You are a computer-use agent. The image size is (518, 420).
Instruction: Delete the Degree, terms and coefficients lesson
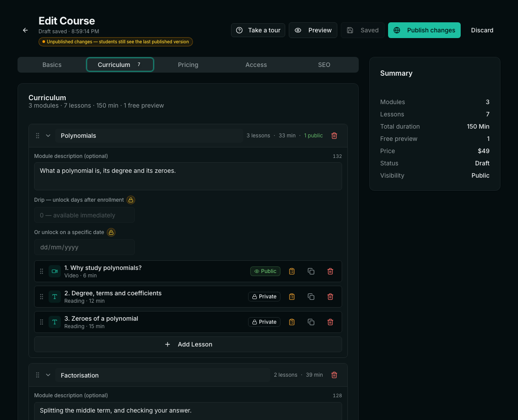coord(330,297)
